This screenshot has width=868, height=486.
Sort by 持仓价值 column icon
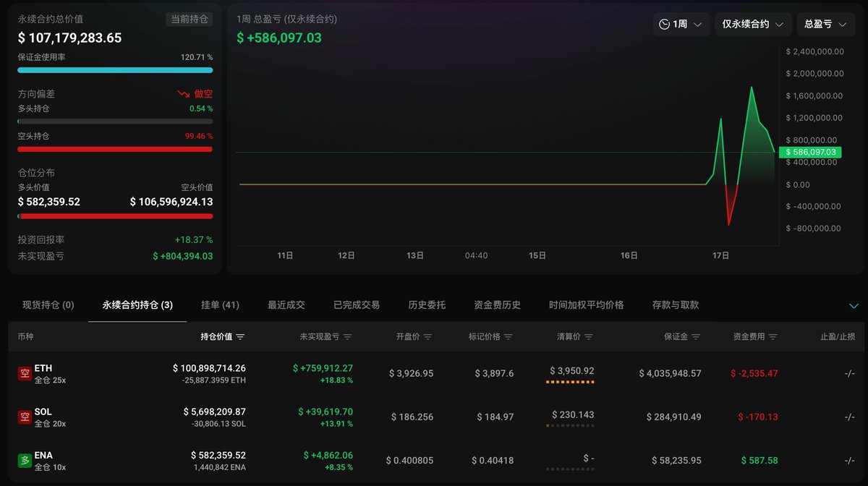pyautogui.click(x=241, y=337)
